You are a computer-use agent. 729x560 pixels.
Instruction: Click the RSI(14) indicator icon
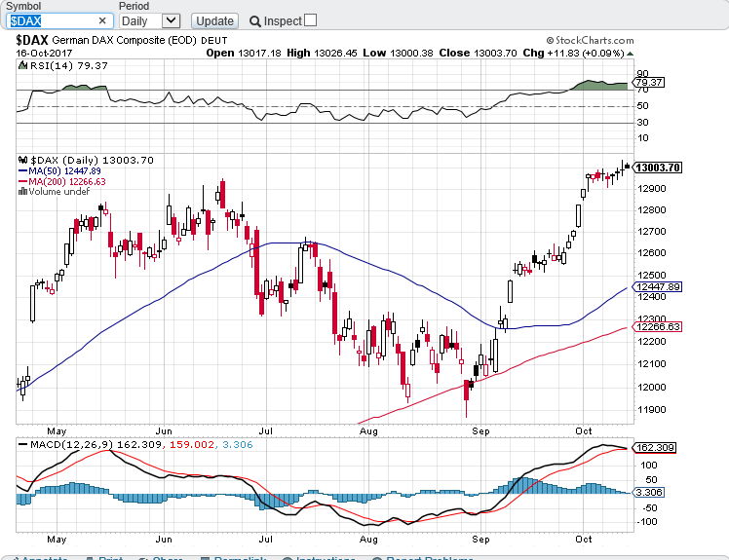coord(22,65)
